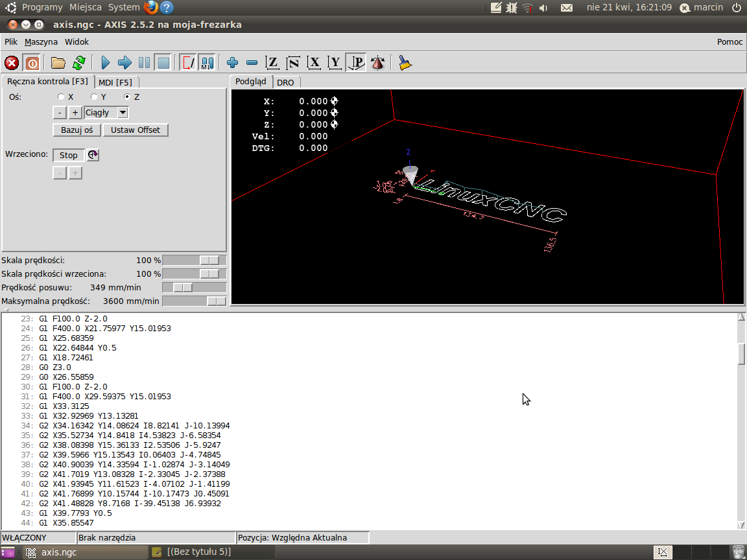Open the Pomoc menu
This screenshot has height=560, width=747.
click(729, 42)
